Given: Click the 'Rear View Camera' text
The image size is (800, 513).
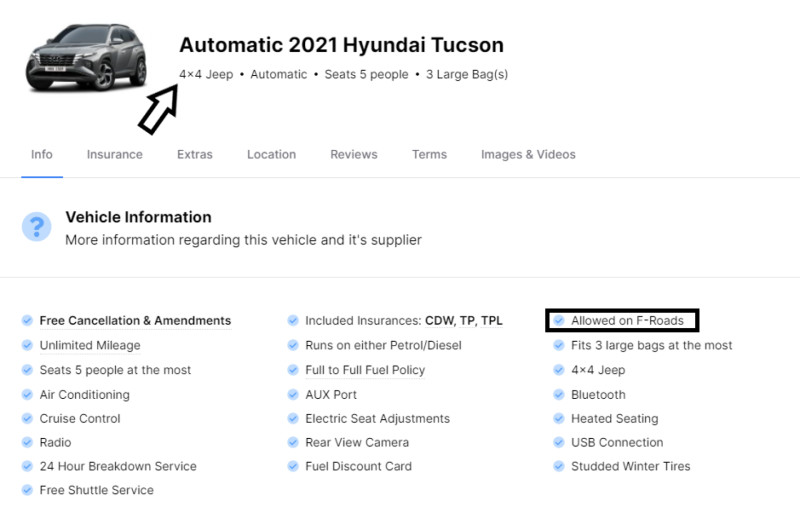Looking at the screenshot, I should click(x=357, y=443).
